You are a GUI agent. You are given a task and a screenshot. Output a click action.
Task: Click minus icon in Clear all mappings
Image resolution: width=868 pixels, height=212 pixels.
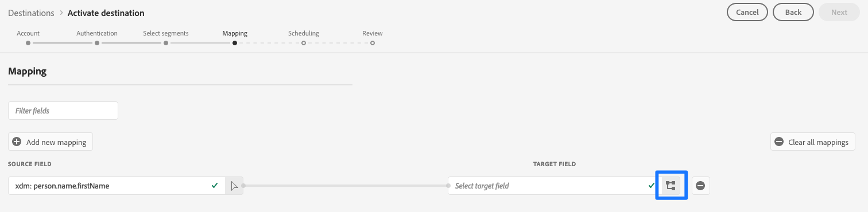coord(779,142)
